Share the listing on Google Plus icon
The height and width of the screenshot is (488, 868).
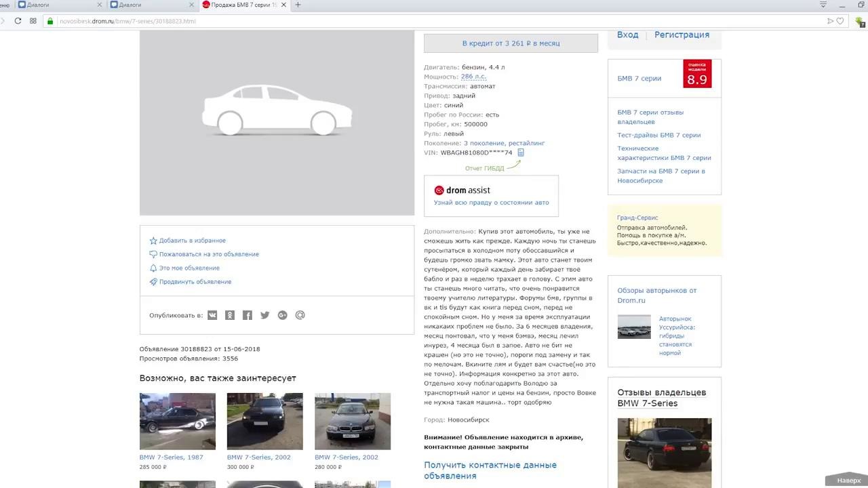tap(283, 315)
